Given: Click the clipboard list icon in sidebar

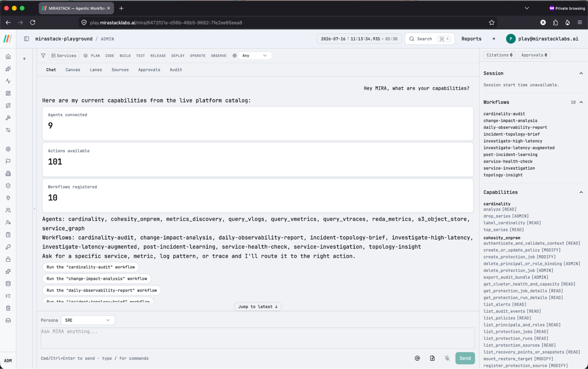Looking at the screenshot, I should [8, 235].
